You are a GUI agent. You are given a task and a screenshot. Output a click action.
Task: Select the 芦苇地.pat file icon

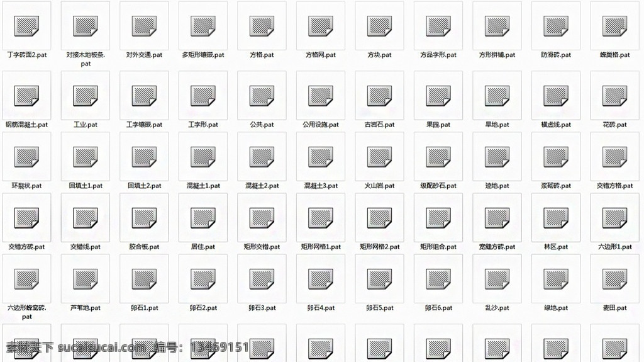point(86,278)
